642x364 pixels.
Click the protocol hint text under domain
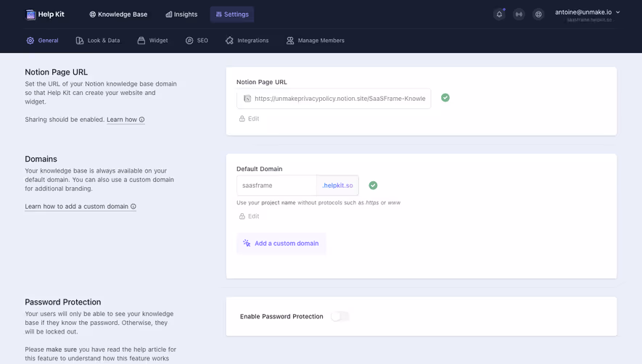318,203
